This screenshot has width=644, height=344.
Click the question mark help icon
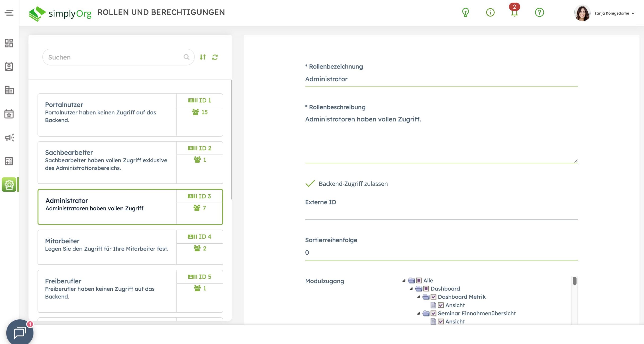click(539, 12)
